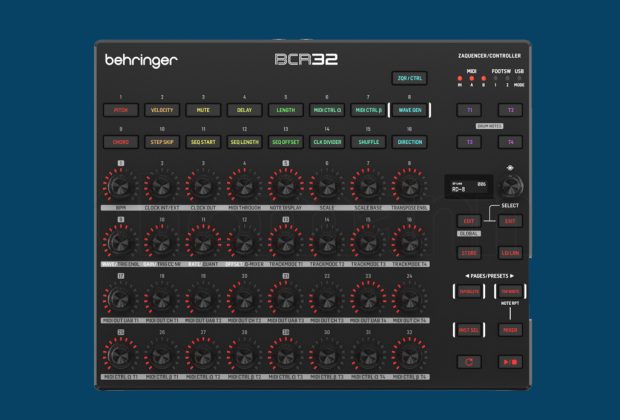Select the DELAY function button
The width and height of the screenshot is (620, 420).
[x=244, y=110]
